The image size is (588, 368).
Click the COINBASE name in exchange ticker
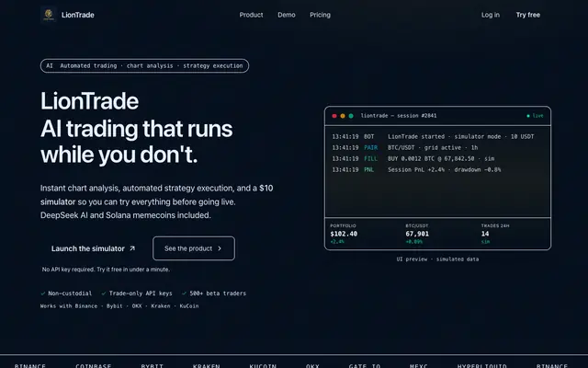[x=94, y=365]
